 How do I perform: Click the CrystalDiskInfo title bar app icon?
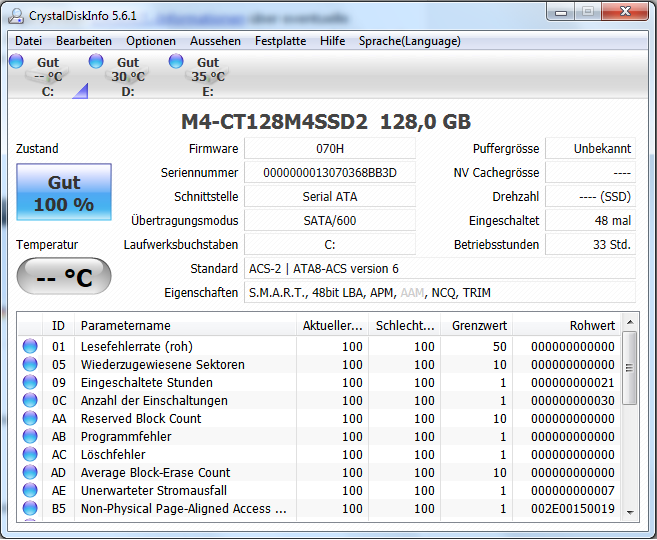(x=17, y=16)
